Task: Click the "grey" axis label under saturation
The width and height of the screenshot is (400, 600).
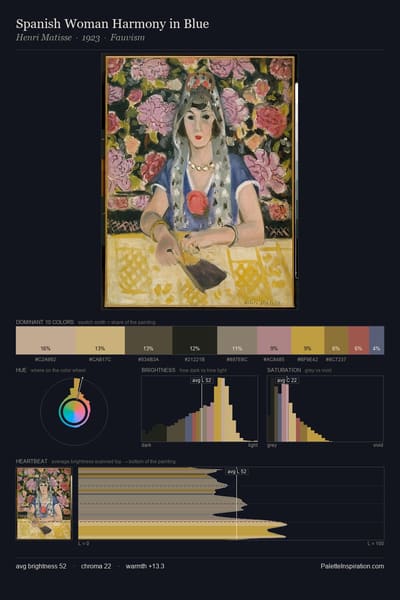Action: click(272, 445)
